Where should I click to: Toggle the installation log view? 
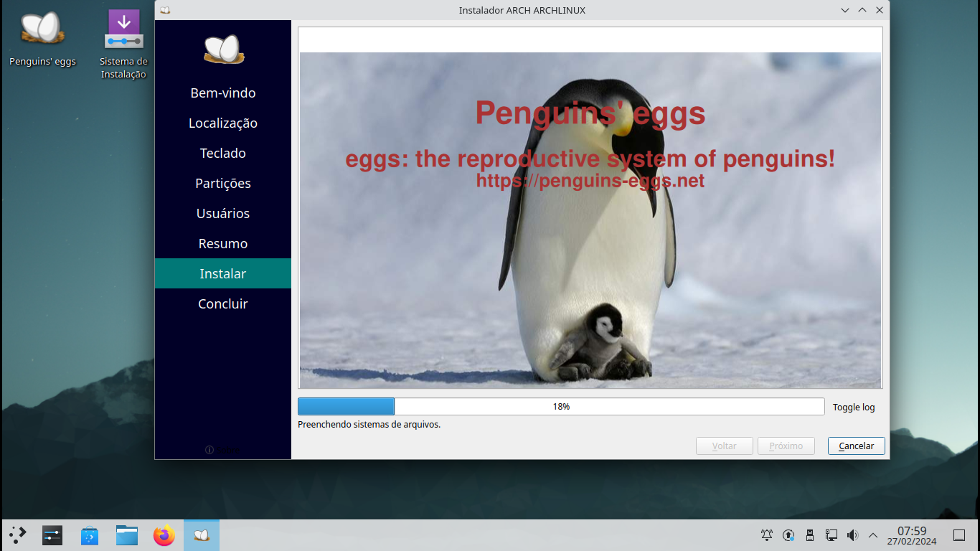pos(854,407)
